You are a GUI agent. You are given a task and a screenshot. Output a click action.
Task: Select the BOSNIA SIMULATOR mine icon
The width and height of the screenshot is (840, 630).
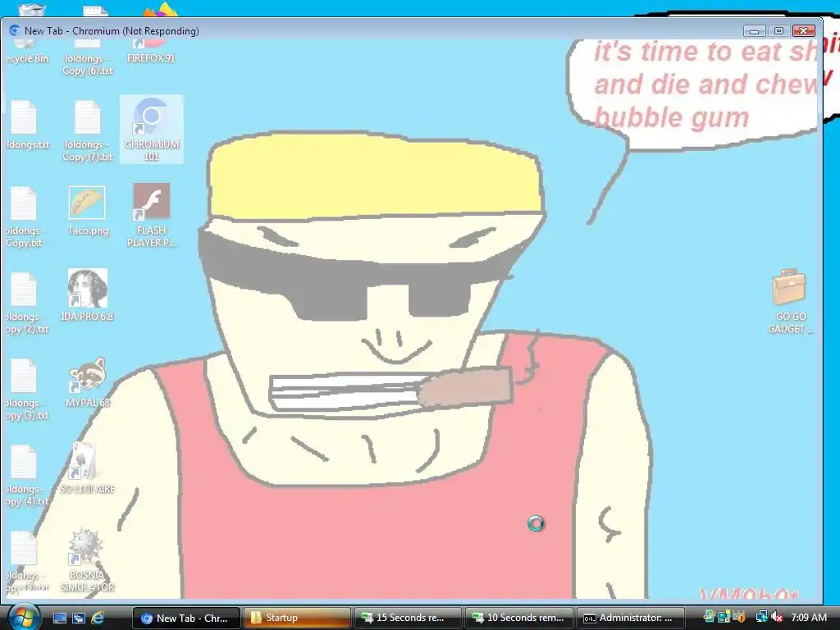[x=87, y=560]
